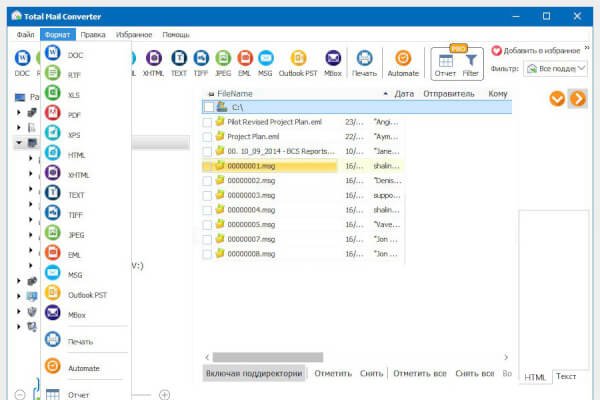Click the printer icon in Format menu
The image size is (600, 400).
(52, 339)
